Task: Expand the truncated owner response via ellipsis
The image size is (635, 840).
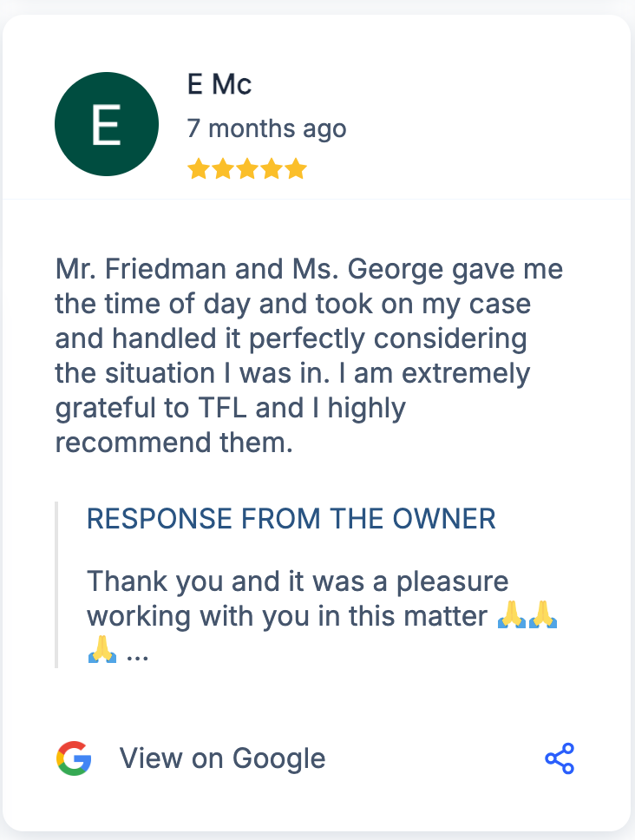Action: (137, 653)
